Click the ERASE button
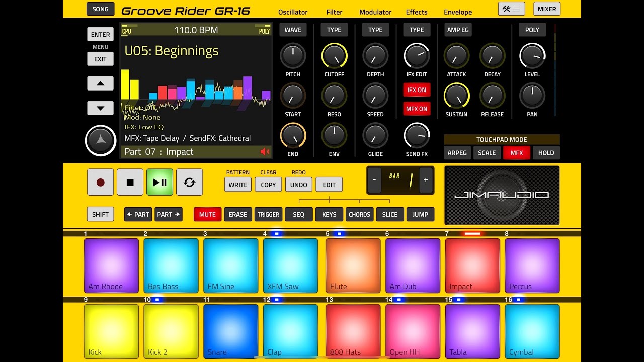The image size is (644, 362). [x=238, y=214]
